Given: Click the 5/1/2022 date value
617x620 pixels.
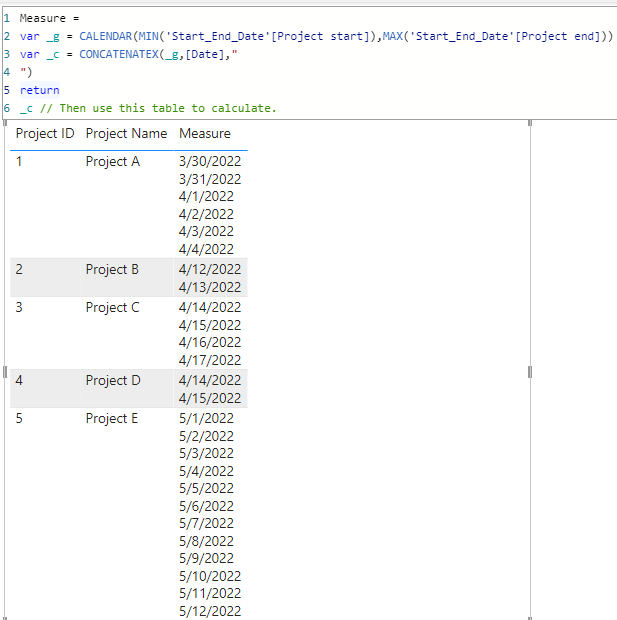Looking at the screenshot, I should 206,418.
